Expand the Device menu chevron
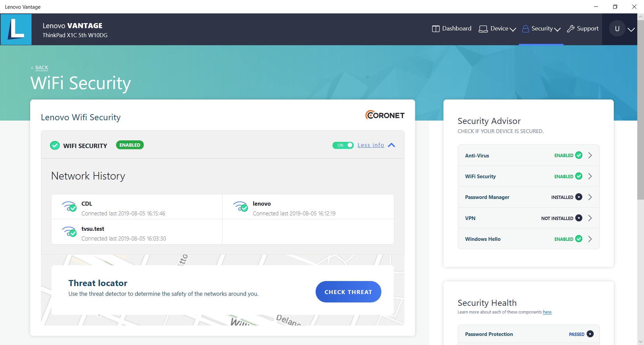The image size is (644, 345). 513,29
